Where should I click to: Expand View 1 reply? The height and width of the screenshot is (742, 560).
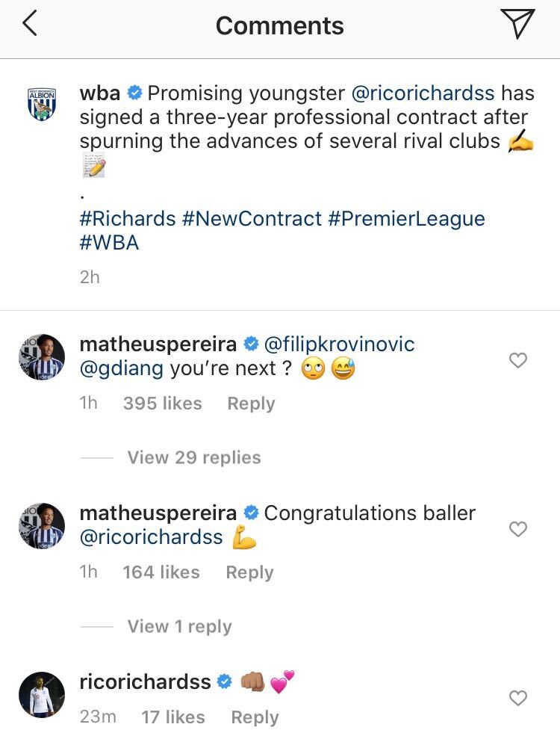coord(179,626)
